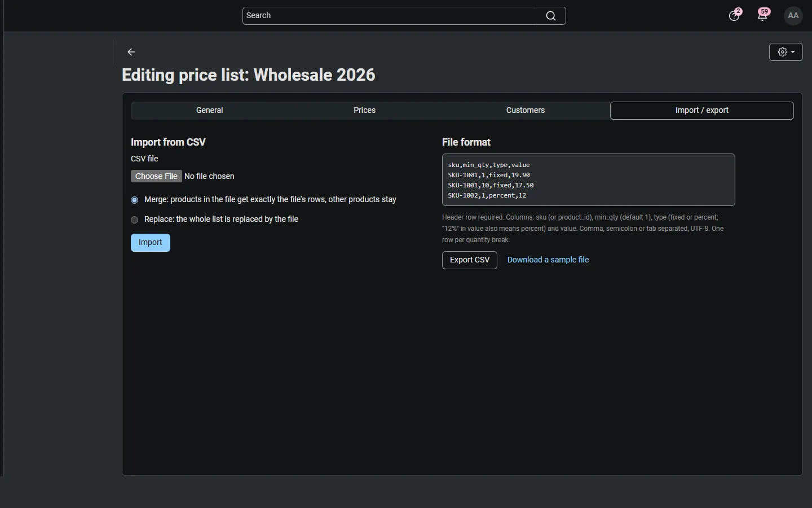Follow the Download a sample file link
812x508 pixels.
(548, 260)
